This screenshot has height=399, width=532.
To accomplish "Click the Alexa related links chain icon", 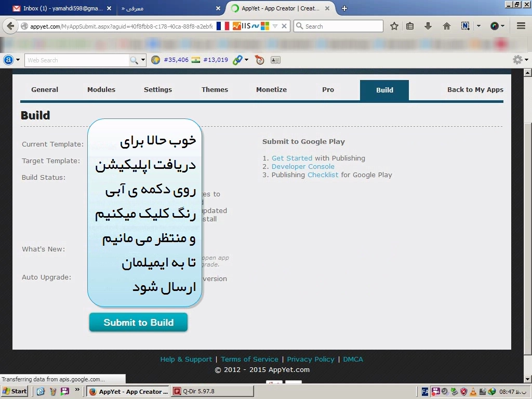I will 237,60.
